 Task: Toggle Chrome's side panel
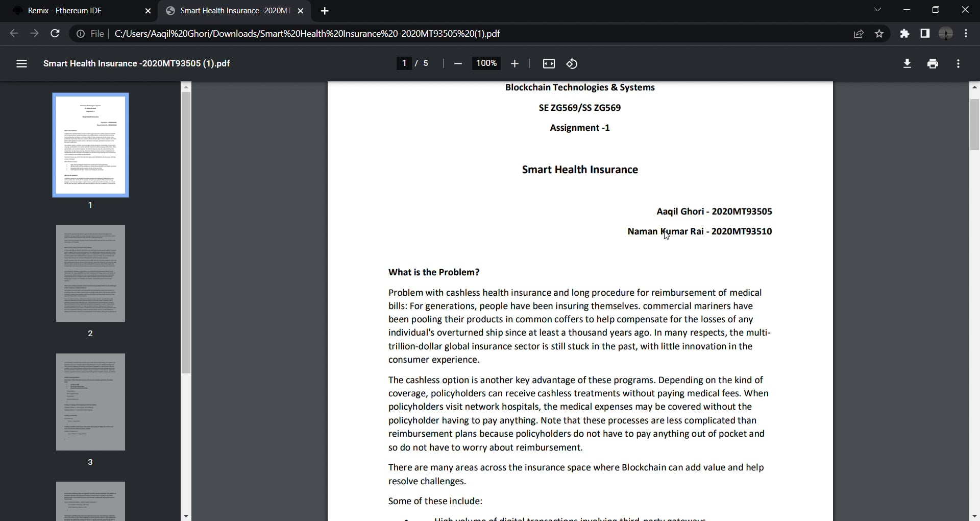point(925,34)
